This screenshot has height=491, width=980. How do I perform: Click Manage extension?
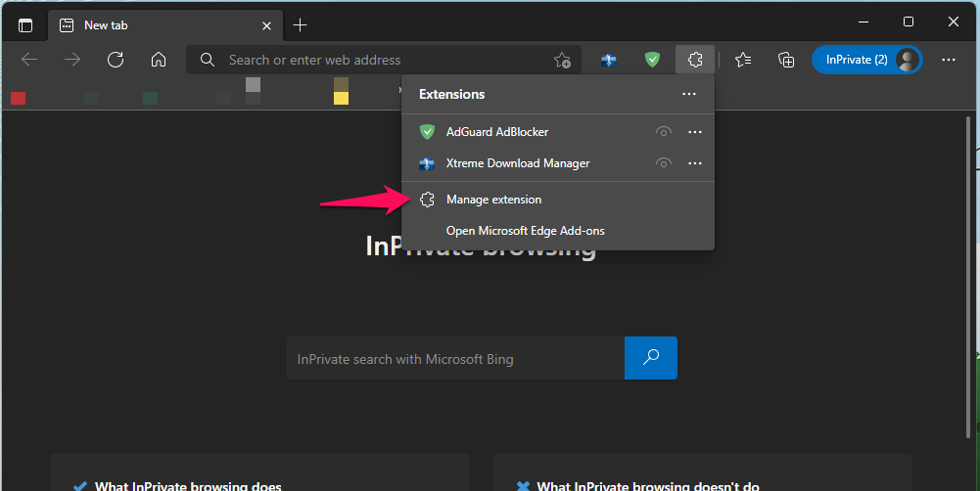pos(557,200)
